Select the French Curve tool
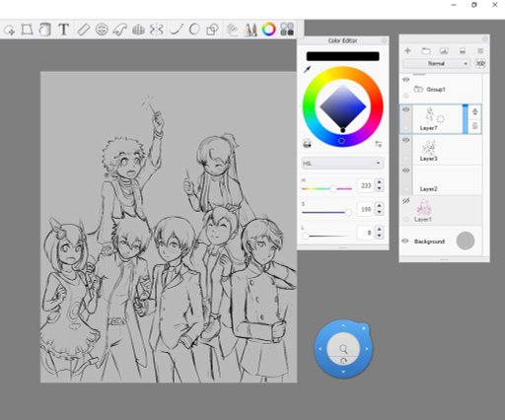The width and height of the screenshot is (505, 420). pos(120,30)
